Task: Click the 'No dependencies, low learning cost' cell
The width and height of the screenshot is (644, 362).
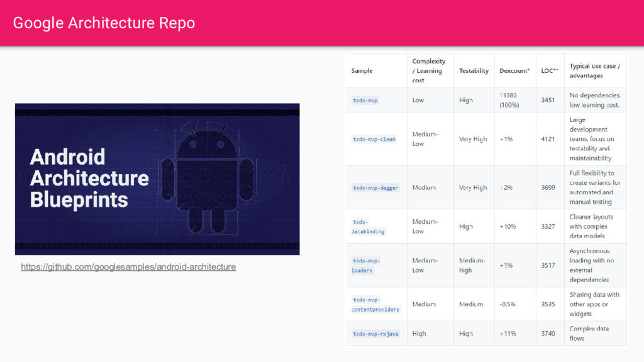Action: pyautogui.click(x=595, y=100)
